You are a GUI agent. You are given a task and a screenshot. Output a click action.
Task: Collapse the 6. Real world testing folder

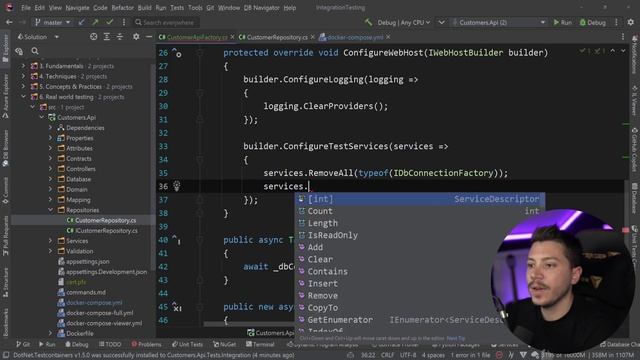[x=23, y=97]
